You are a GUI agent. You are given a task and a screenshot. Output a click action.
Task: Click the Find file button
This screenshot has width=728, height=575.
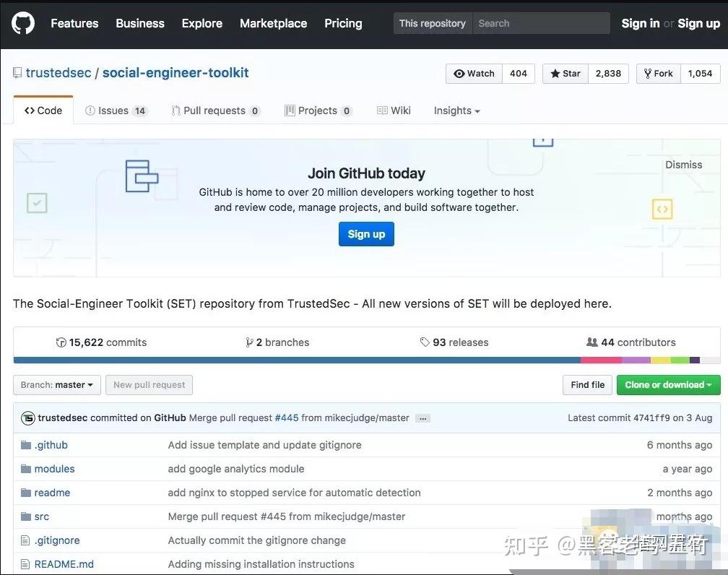[x=587, y=385]
